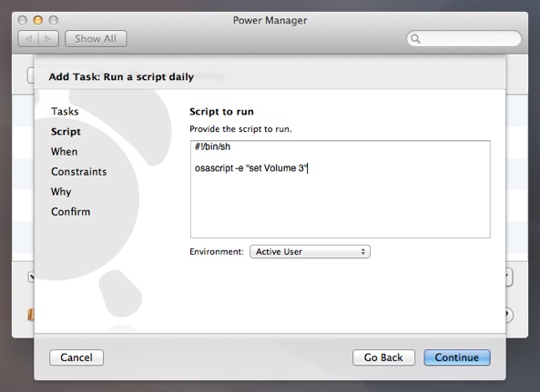540x392 pixels.
Task: Select the When step in the sidebar
Action: (64, 152)
